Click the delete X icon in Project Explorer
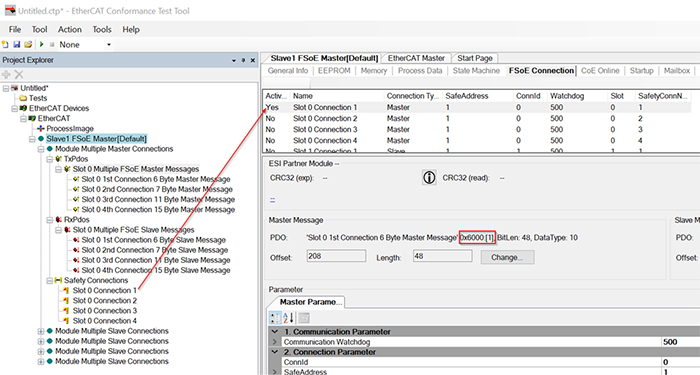The image size is (700, 375). point(19,75)
